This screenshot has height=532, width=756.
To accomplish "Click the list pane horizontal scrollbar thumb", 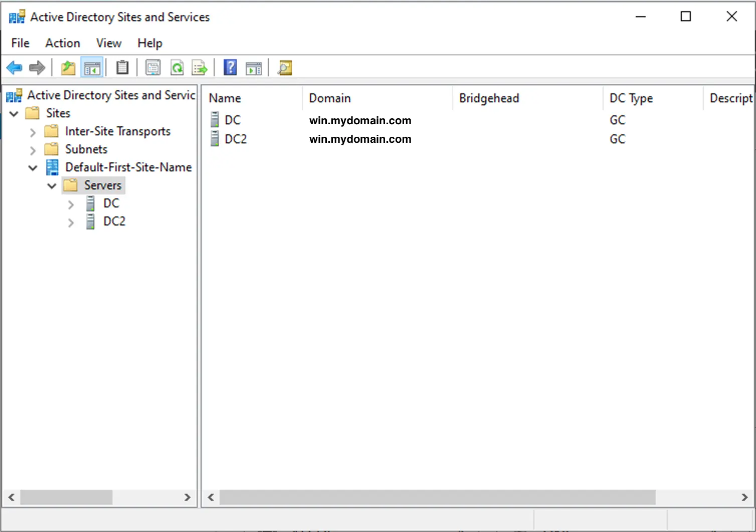I will tap(437, 497).
